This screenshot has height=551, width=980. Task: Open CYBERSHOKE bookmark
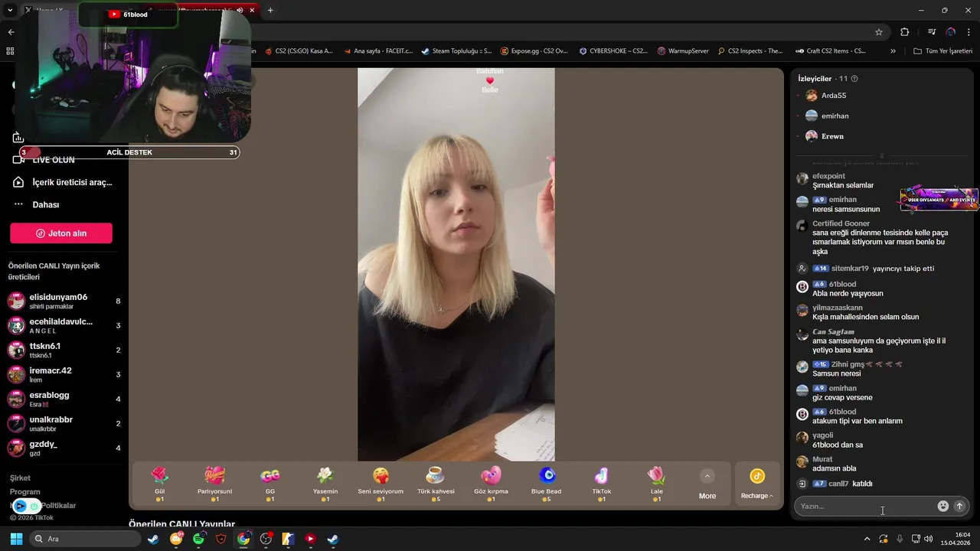point(613,51)
